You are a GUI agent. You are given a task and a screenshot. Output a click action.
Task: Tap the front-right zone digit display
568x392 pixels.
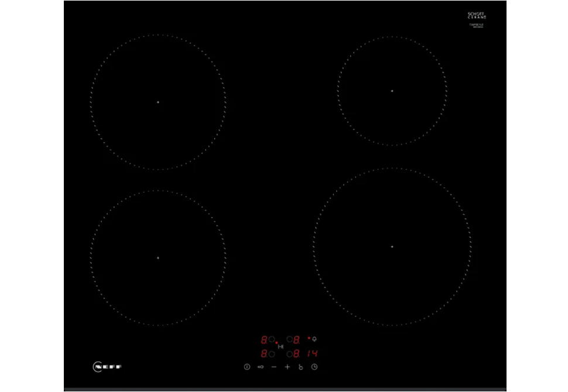297,353
